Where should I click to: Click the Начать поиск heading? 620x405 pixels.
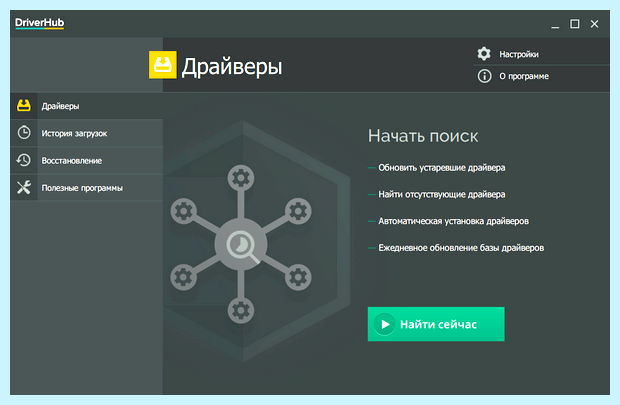point(423,136)
